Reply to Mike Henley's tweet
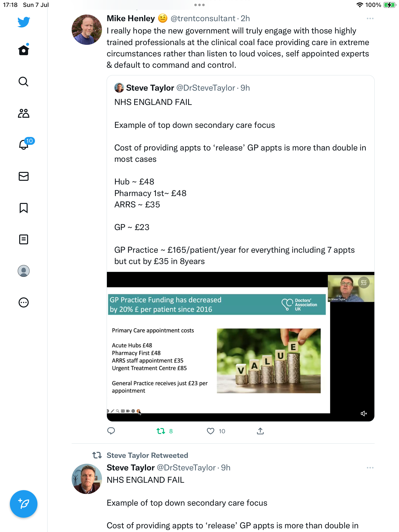 point(111,431)
